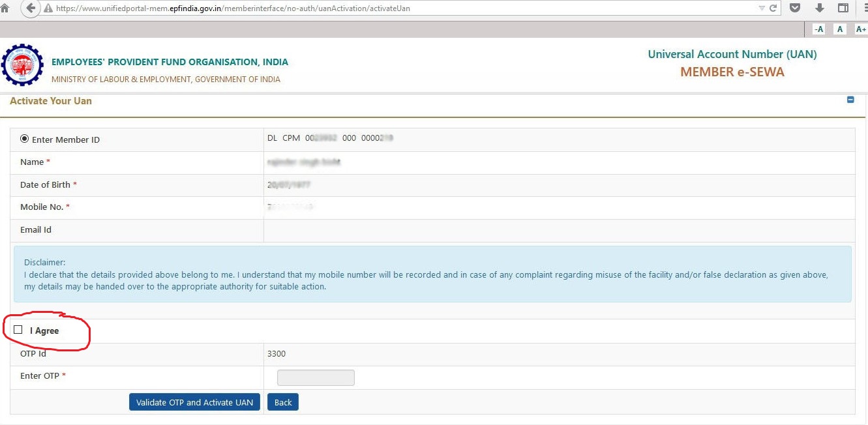Increase font size with A+ button
The width and height of the screenshot is (868, 425).
(x=861, y=29)
